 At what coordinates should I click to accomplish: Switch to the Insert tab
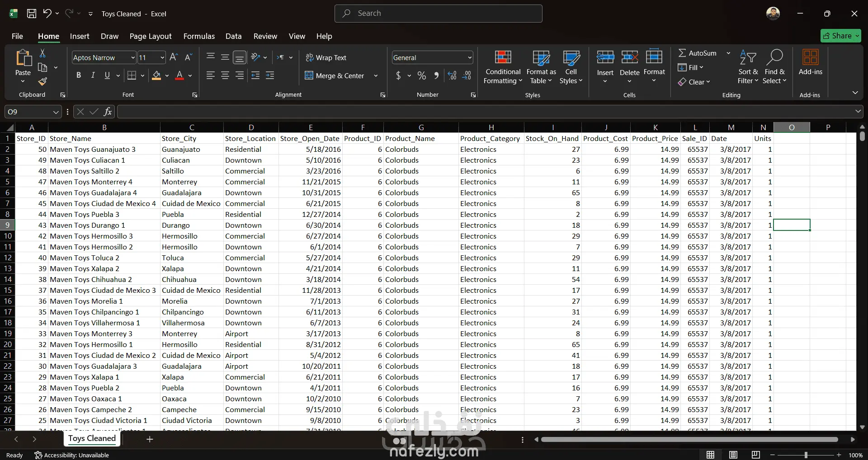tap(80, 36)
